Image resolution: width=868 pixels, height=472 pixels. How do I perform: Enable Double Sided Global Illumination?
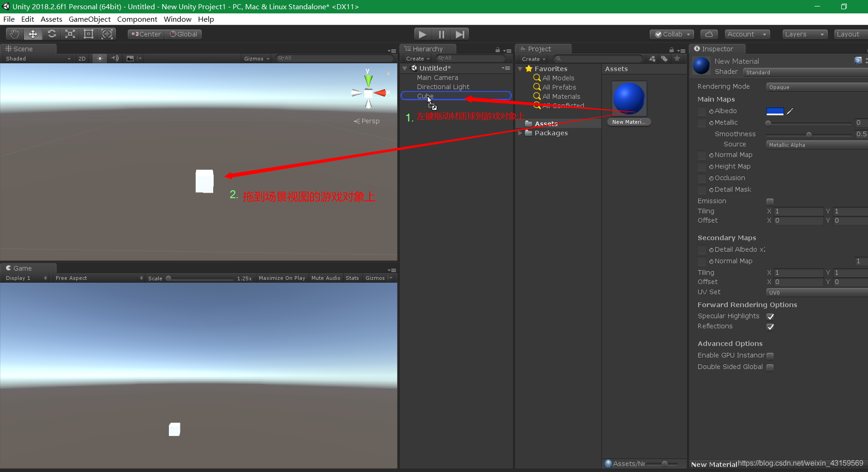point(770,367)
